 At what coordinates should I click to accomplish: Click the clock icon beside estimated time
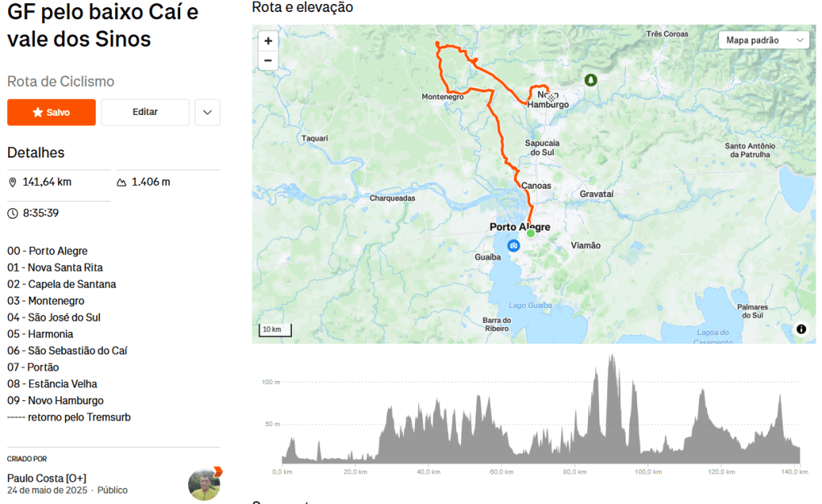pos(13,213)
